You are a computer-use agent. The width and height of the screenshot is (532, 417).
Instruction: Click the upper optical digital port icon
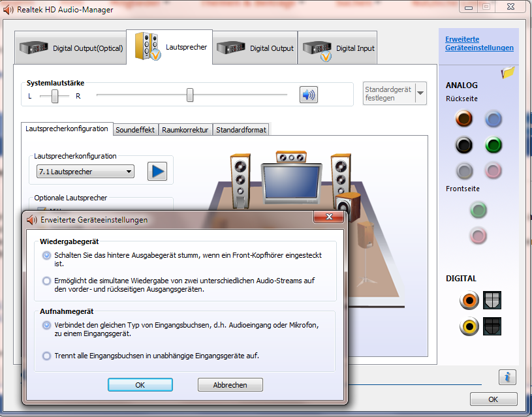(x=492, y=300)
